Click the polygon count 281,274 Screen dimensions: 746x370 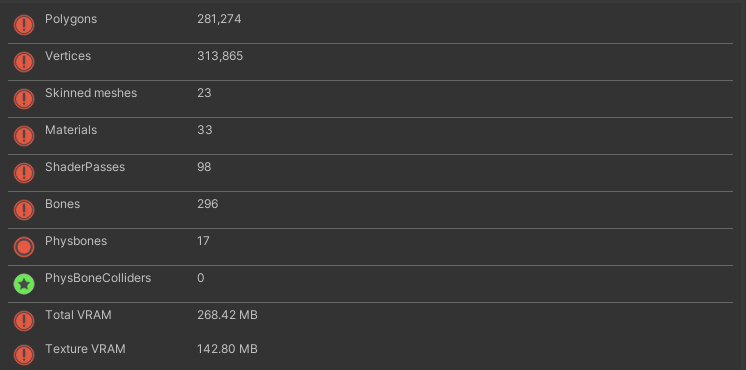[x=219, y=19]
